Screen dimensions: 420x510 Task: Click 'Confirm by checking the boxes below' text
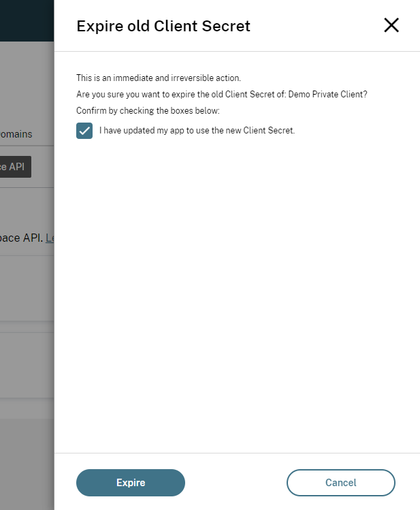click(148, 110)
